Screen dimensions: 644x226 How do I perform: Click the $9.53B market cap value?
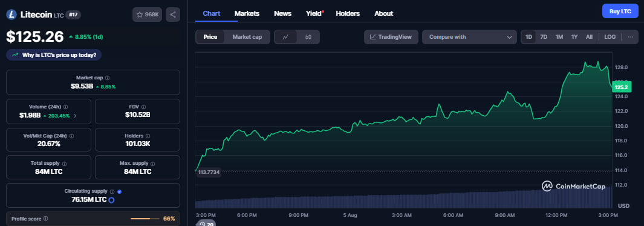[82, 87]
